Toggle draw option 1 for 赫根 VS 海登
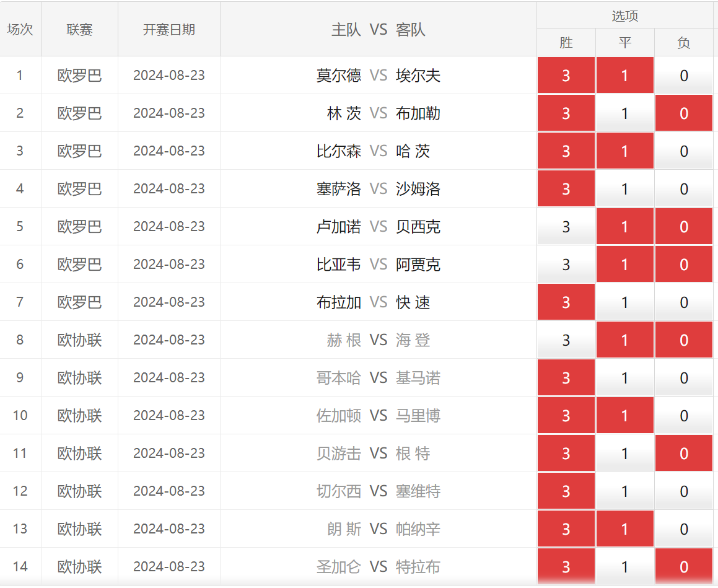718x588 pixels. [624, 340]
